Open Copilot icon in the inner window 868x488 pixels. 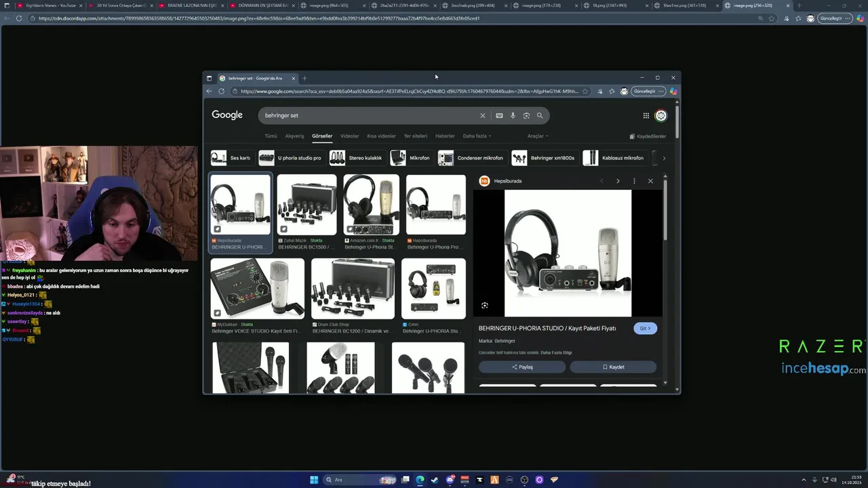673,91
